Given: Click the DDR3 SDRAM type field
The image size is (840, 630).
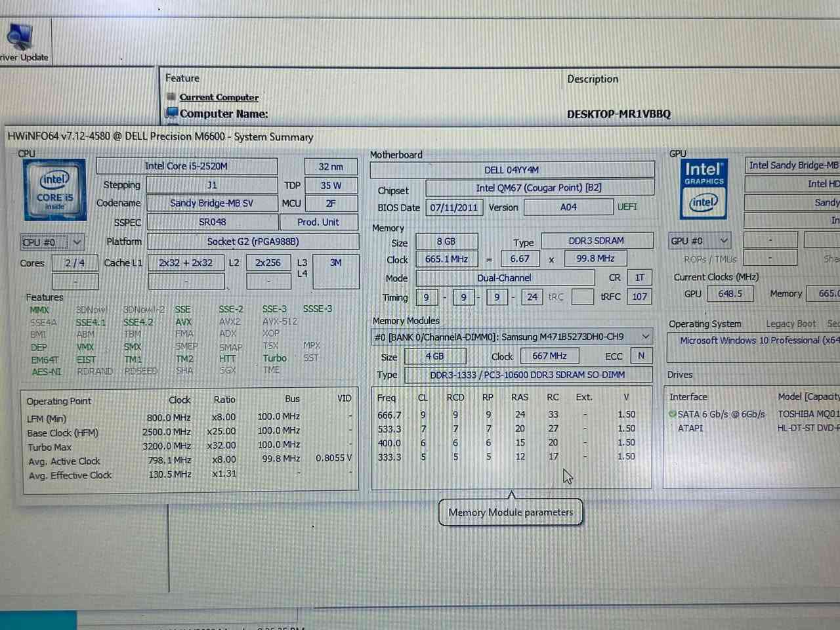Looking at the screenshot, I should tap(597, 241).
